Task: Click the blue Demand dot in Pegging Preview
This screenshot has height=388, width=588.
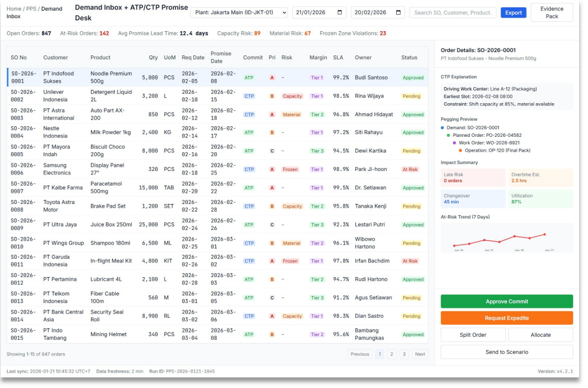Action: (443, 127)
